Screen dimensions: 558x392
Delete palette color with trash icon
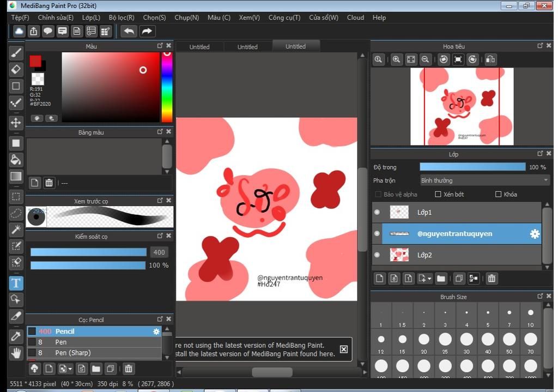[x=48, y=183]
